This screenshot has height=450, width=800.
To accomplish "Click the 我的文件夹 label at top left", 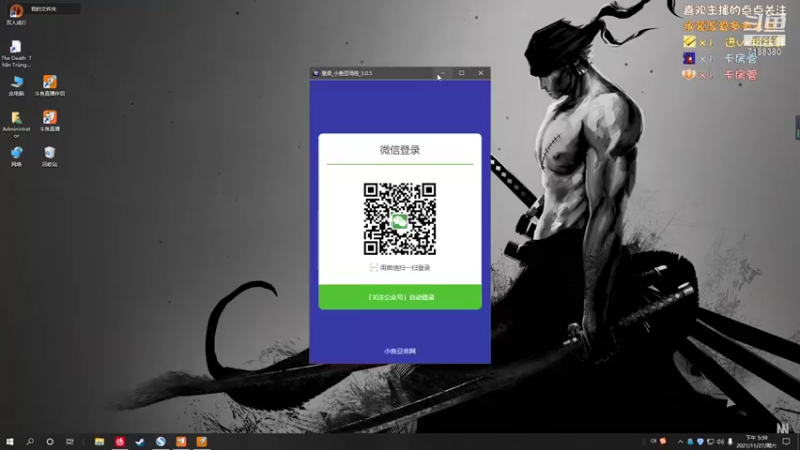I will pos(43,9).
